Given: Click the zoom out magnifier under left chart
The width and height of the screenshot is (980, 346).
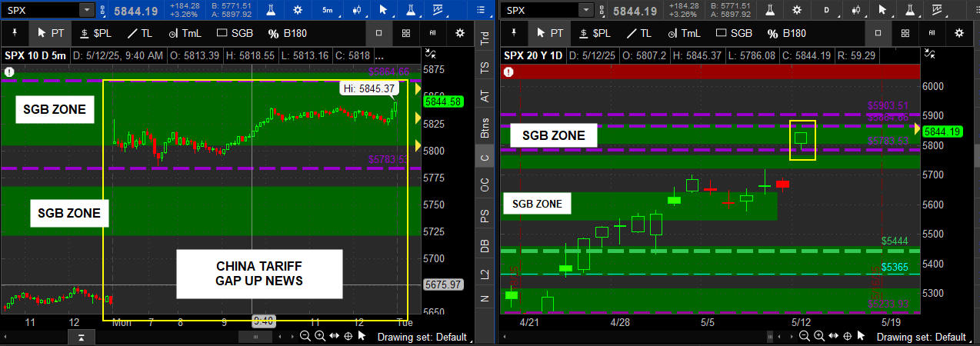Looking at the screenshot, I should click(x=305, y=337).
